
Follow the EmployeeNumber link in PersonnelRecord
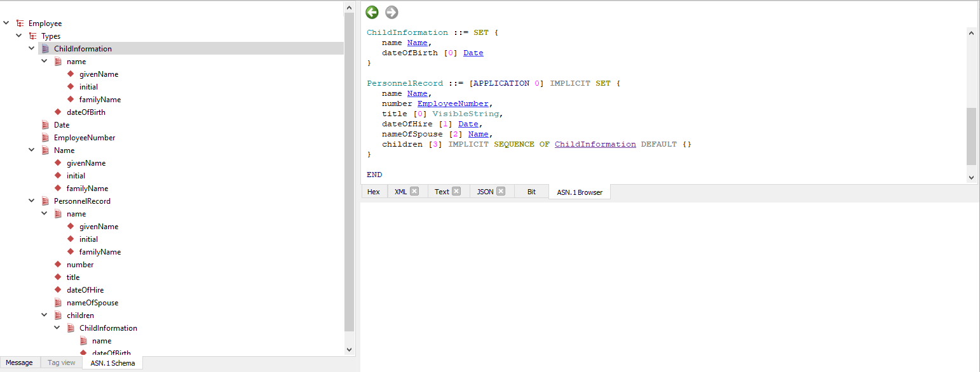click(453, 103)
